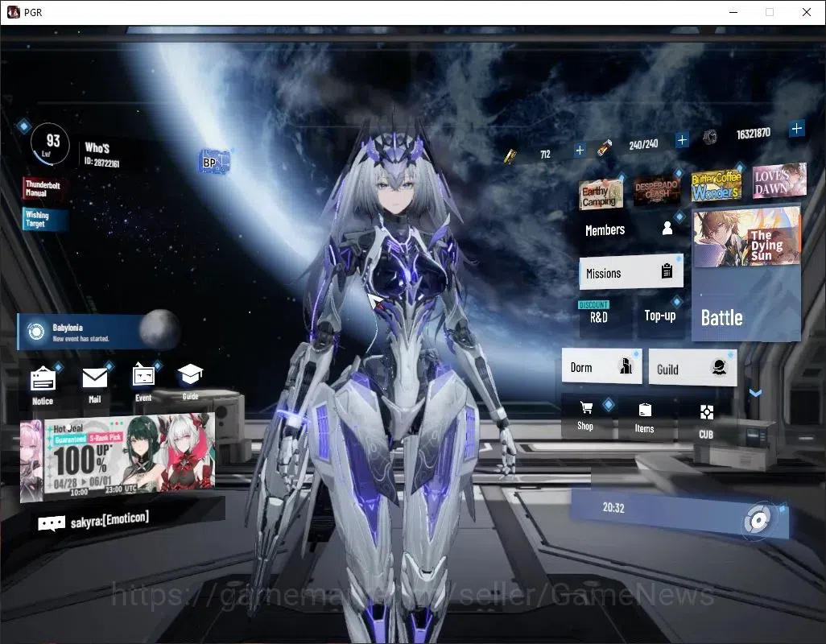This screenshot has height=644, width=826.
Task: Open the Mail envelope icon
Action: 95,378
